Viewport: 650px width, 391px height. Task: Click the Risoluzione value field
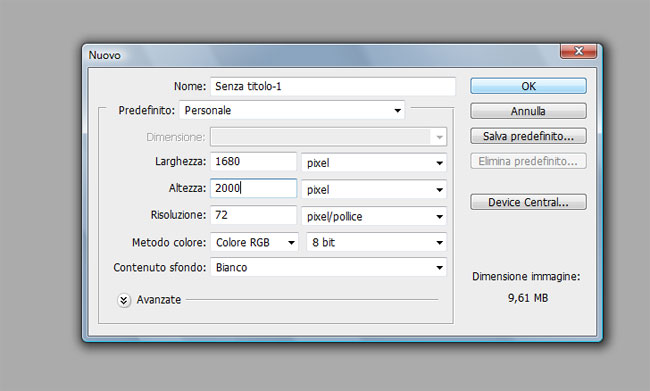point(253,215)
